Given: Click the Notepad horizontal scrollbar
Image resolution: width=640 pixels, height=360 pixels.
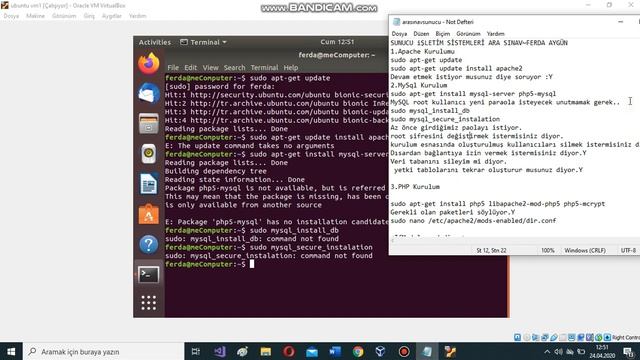Looking at the screenshot, I should coord(514,240).
